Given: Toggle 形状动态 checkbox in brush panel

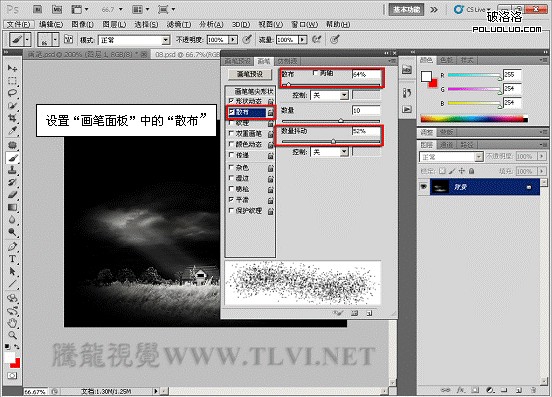Looking at the screenshot, I should tap(231, 101).
